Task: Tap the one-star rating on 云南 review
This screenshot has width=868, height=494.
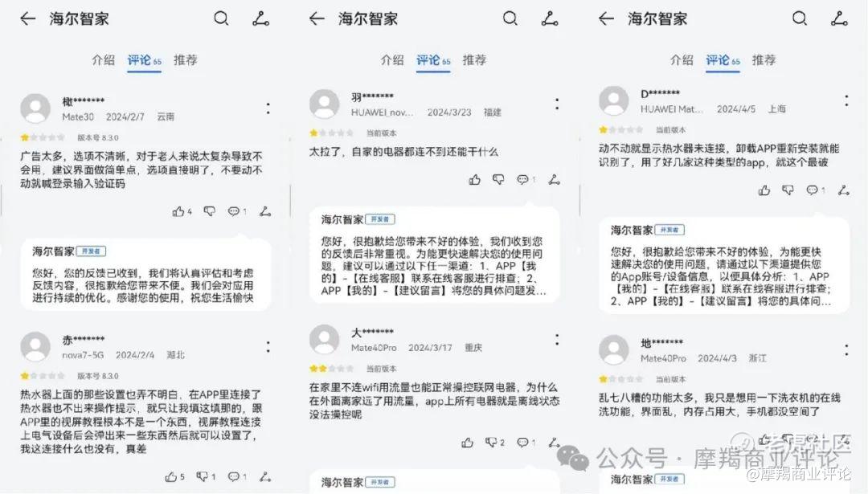Action: 25,137
